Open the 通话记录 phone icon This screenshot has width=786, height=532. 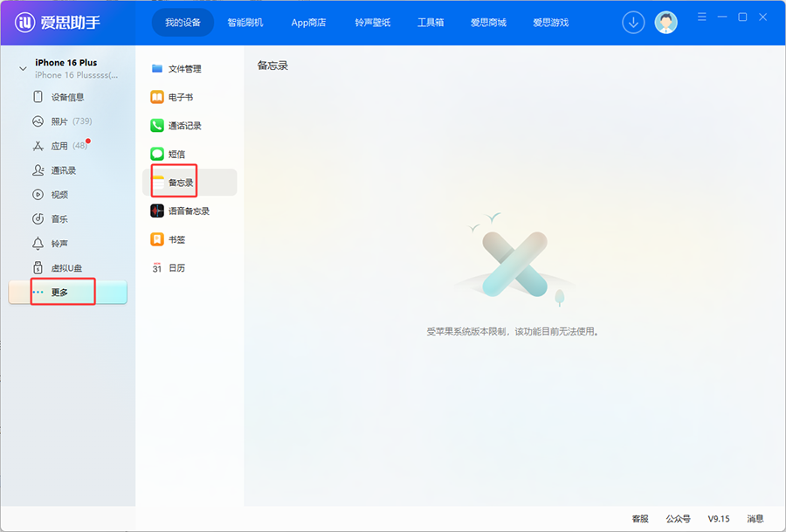(157, 125)
